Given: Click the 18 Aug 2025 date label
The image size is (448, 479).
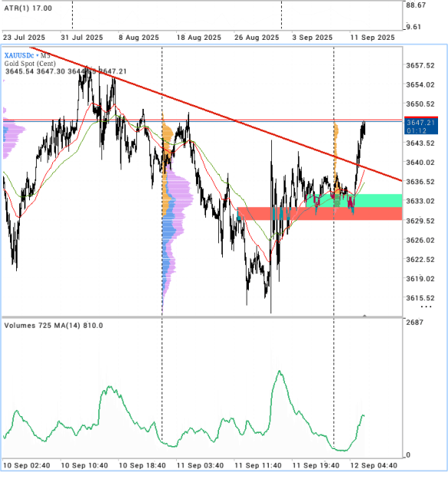Looking at the screenshot, I should [x=198, y=38].
